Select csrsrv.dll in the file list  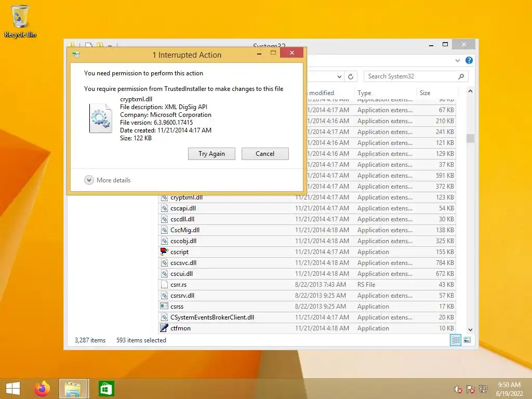(307, 296)
